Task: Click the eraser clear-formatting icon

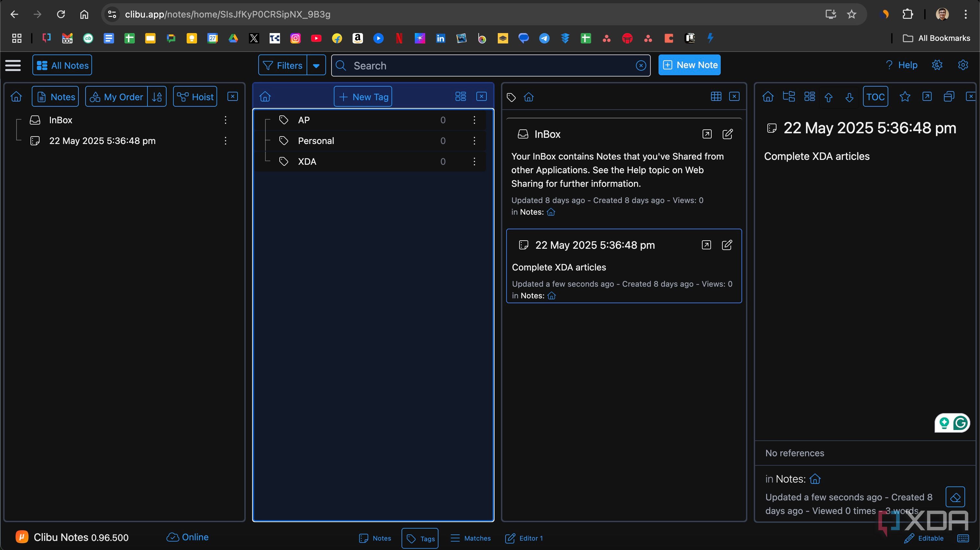Action: coord(955,497)
